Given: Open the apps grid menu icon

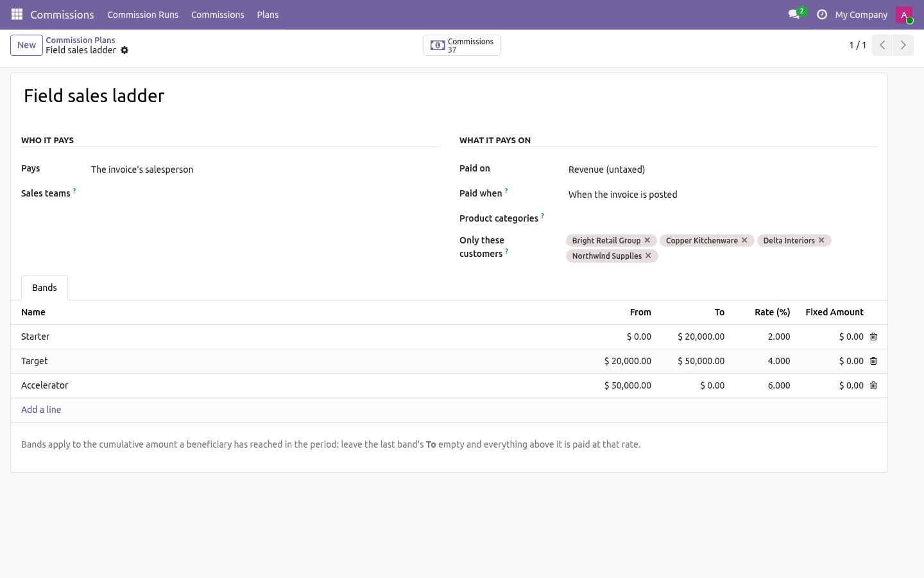Looking at the screenshot, I should tap(17, 14).
